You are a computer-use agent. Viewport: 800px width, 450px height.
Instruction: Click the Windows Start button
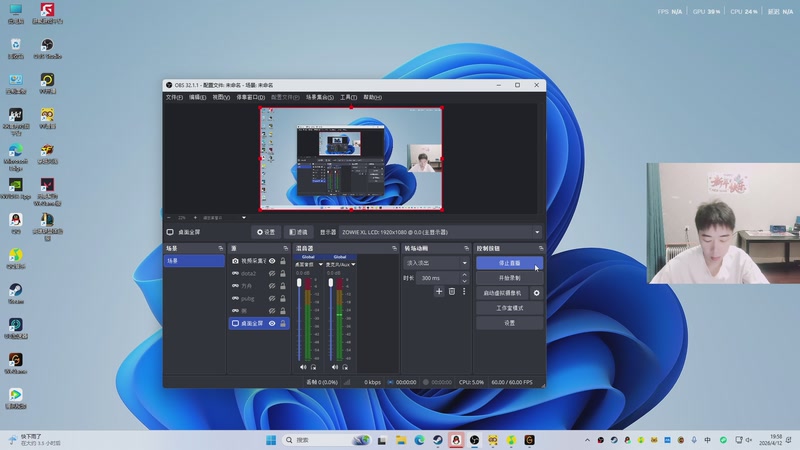(271, 440)
